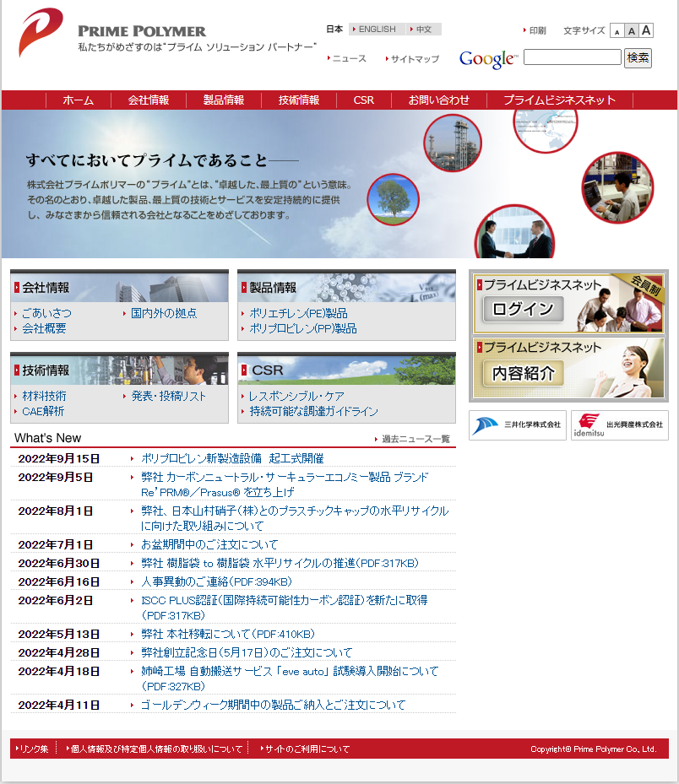The image size is (679, 784).
Task: Click the green tree circular photo
Action: [394, 199]
